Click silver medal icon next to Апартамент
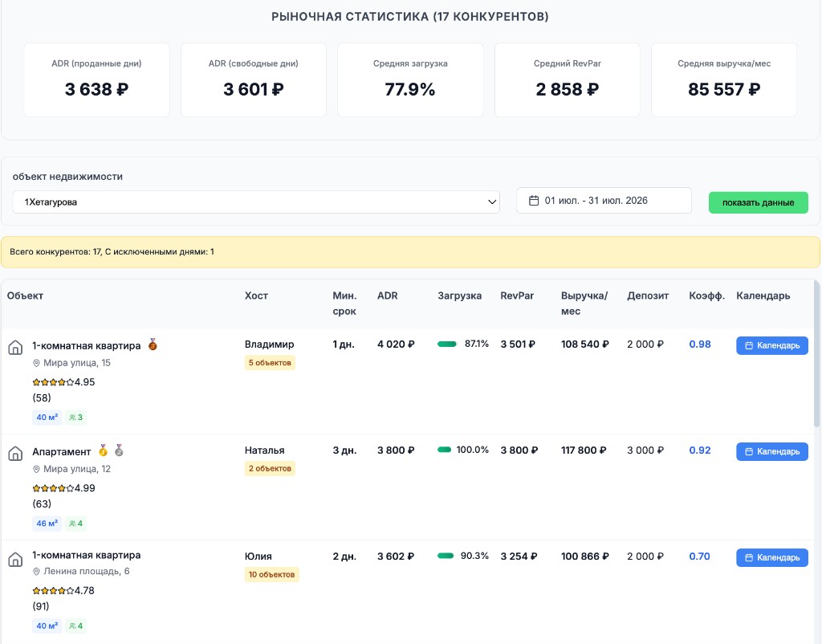 coord(119,450)
